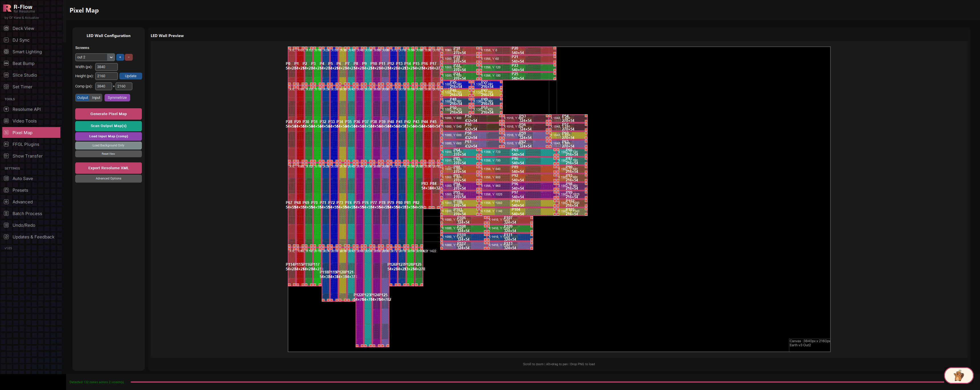Open Video Tools icon
Screen dimensions: 980x390
[x=7, y=121]
